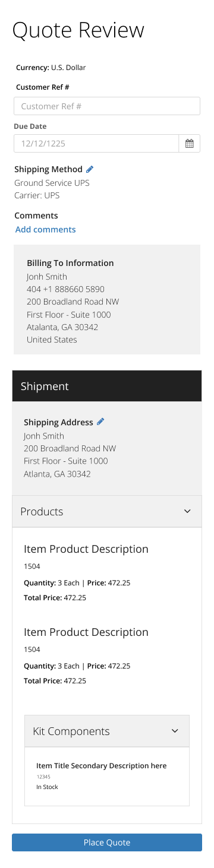Open the Add comments link
This screenshot has width=214, height=868.
(45, 229)
